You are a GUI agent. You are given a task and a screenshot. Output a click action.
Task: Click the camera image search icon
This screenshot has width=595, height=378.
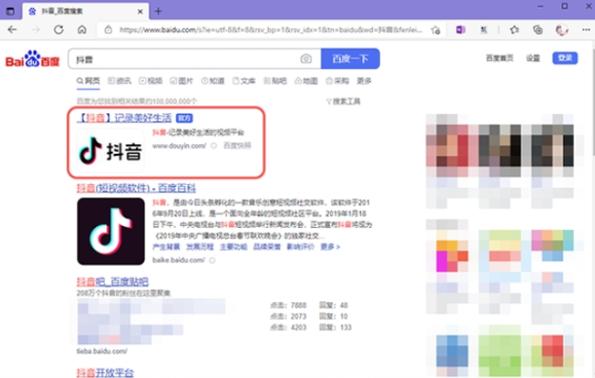(x=306, y=59)
